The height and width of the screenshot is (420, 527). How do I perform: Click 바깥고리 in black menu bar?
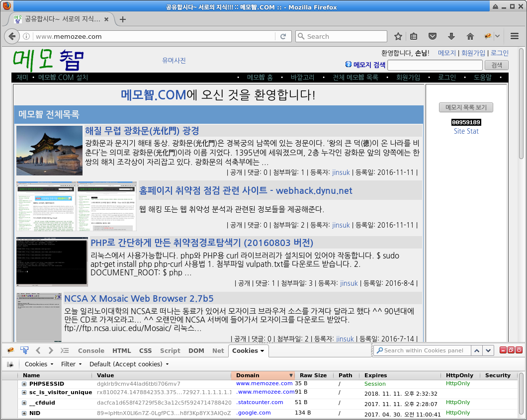pos(302,77)
